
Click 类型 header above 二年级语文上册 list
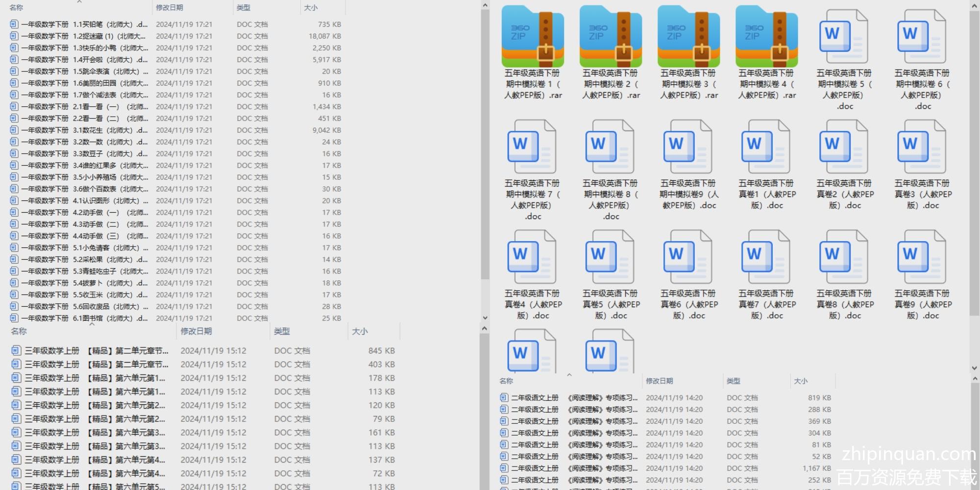tap(734, 381)
